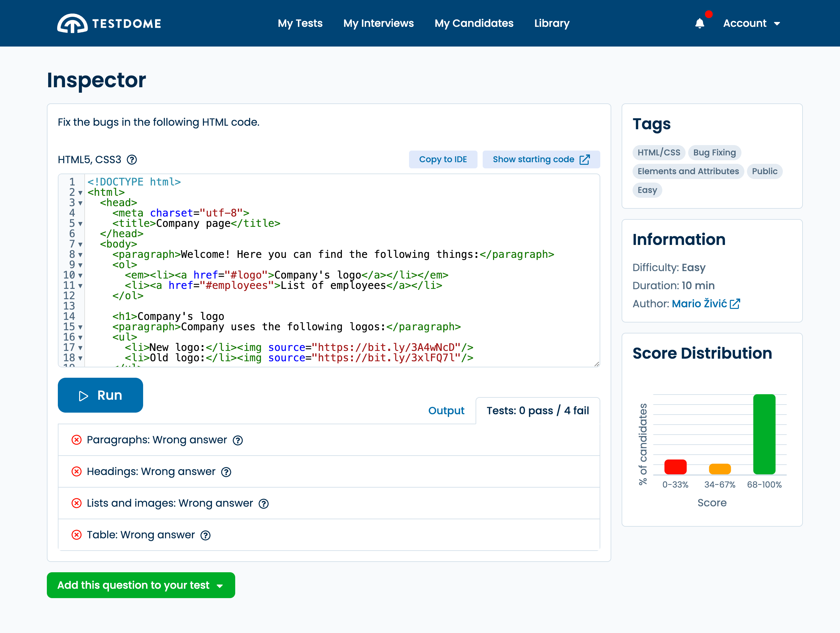Fold the ul block on line 16
Screen dimensions: 840x633
click(80, 338)
